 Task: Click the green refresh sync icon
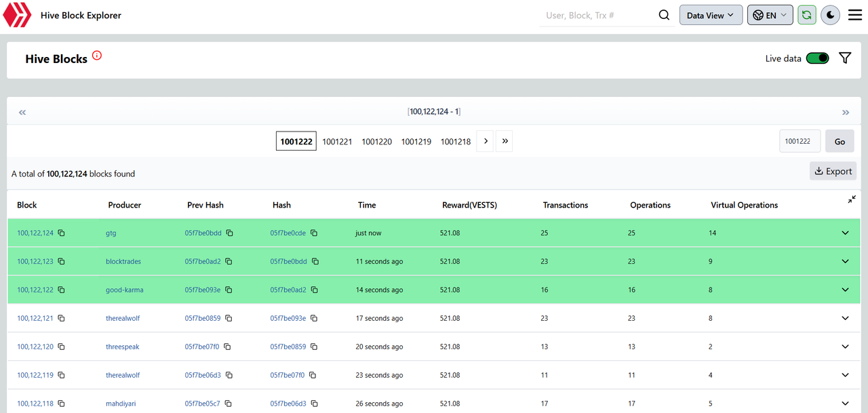click(x=806, y=15)
